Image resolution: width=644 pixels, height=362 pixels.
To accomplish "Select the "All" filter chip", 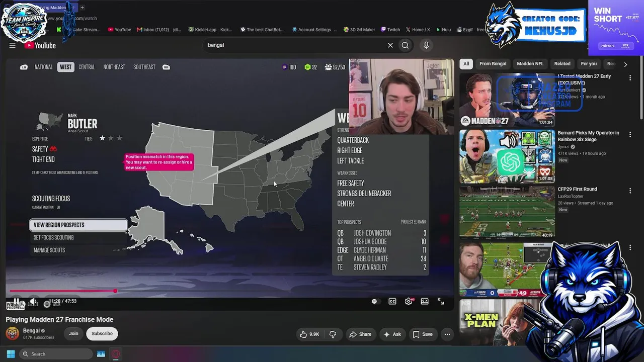I will click(x=466, y=64).
